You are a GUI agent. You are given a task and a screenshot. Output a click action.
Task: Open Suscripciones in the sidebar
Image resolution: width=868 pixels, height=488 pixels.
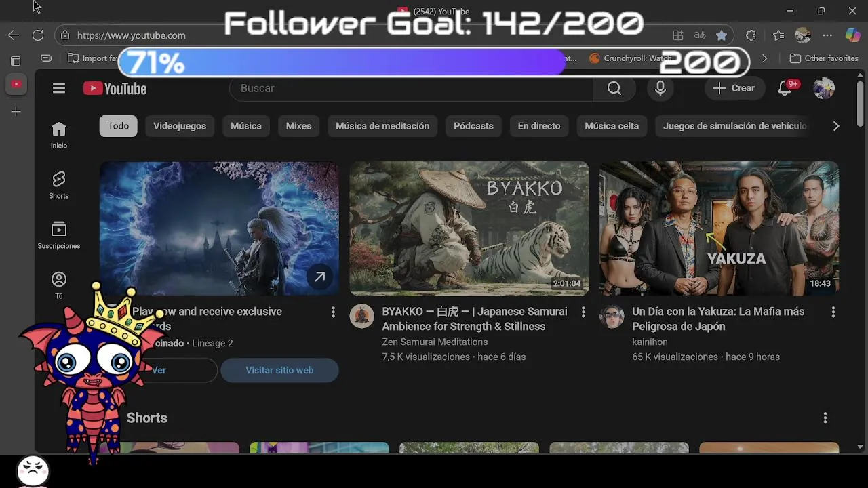[x=59, y=235]
